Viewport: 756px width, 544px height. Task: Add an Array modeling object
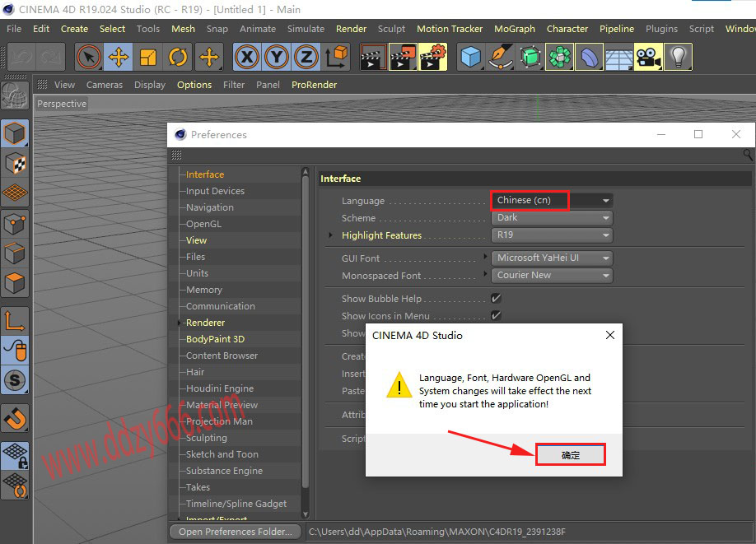[x=560, y=57]
